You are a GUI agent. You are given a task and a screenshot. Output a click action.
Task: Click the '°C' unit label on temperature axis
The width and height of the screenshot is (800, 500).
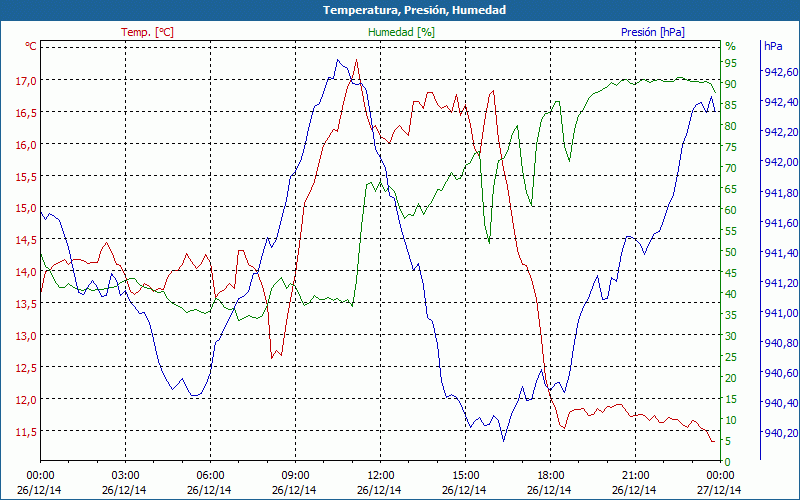(x=31, y=46)
